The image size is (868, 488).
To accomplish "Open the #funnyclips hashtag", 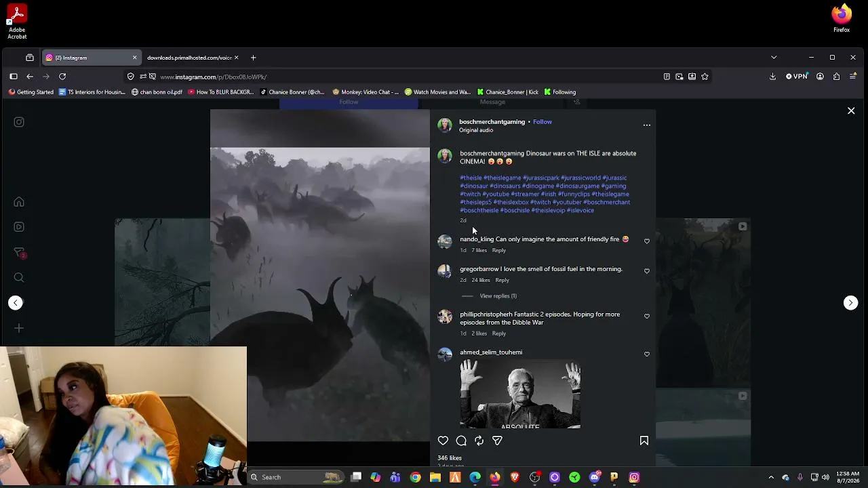I will (x=574, y=195).
